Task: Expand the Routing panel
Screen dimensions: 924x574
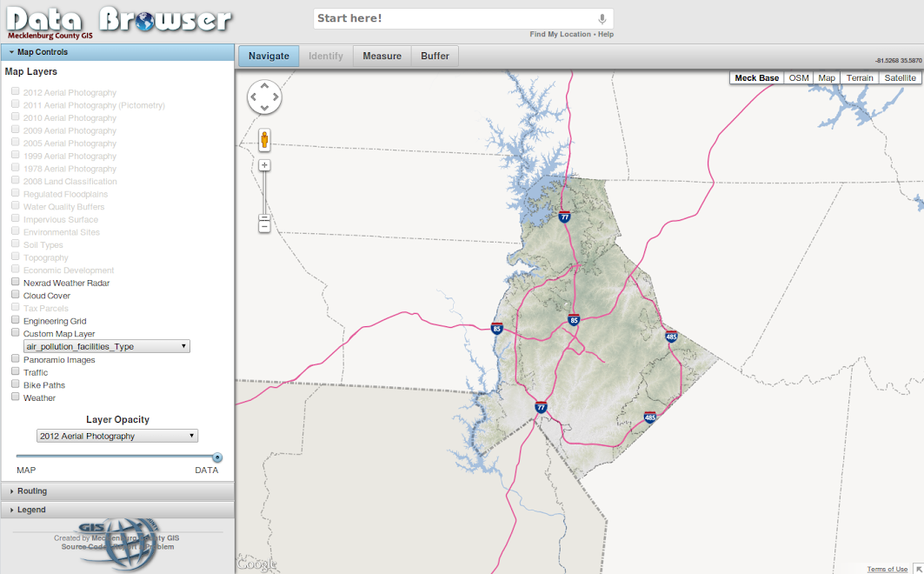Action: 118,491
